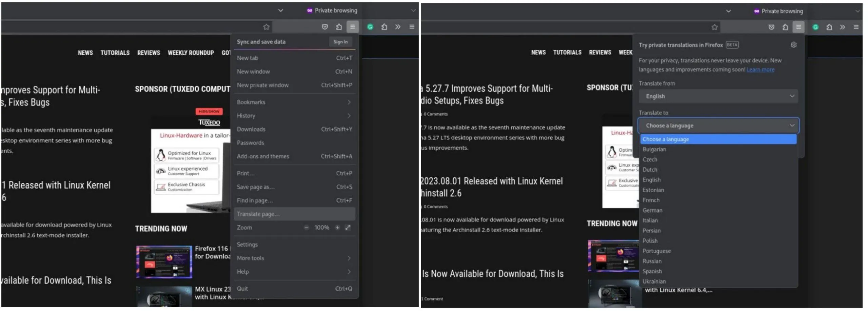Select Save page as… item
The width and height of the screenshot is (868, 311).
(294, 187)
